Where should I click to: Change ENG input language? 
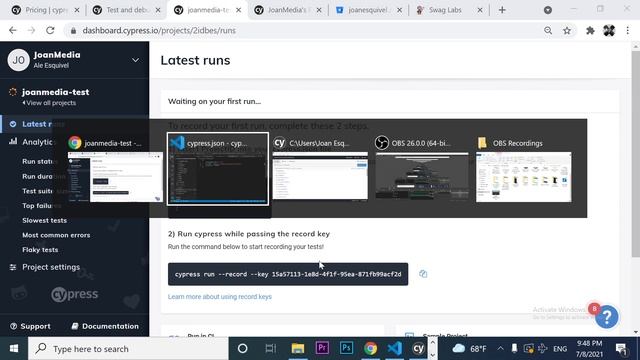click(x=560, y=349)
